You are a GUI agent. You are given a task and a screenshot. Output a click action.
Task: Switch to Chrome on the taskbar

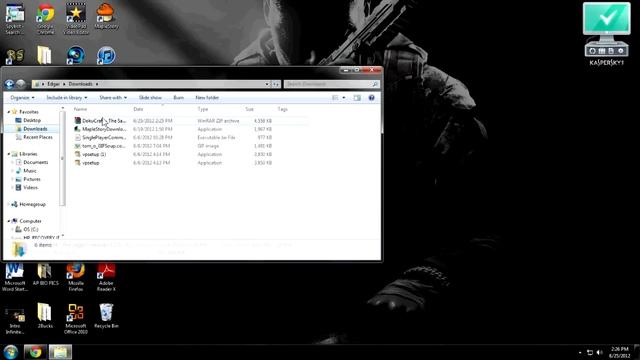(x=35, y=352)
